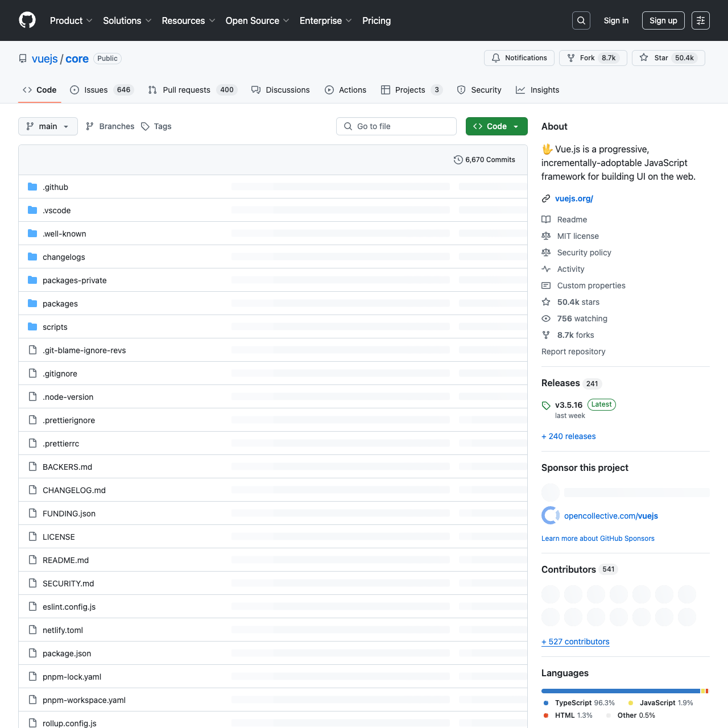
Task: Click the Open Collective logo icon
Action: tap(551, 515)
